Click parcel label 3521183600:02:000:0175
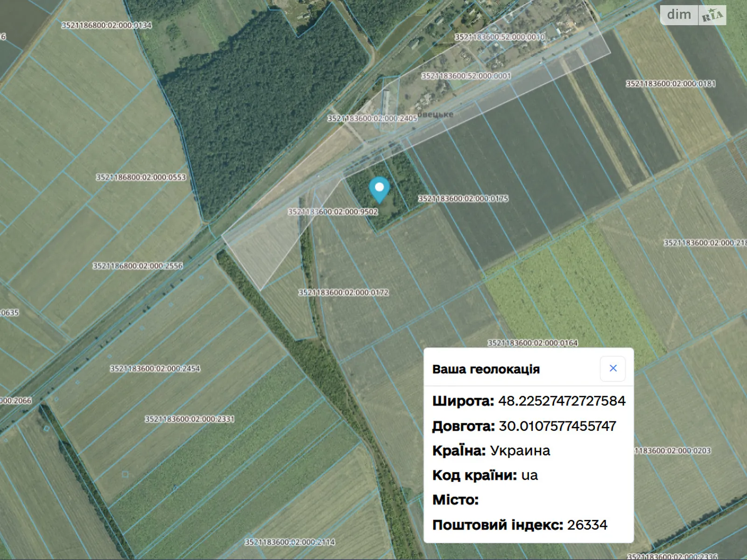 tap(463, 199)
